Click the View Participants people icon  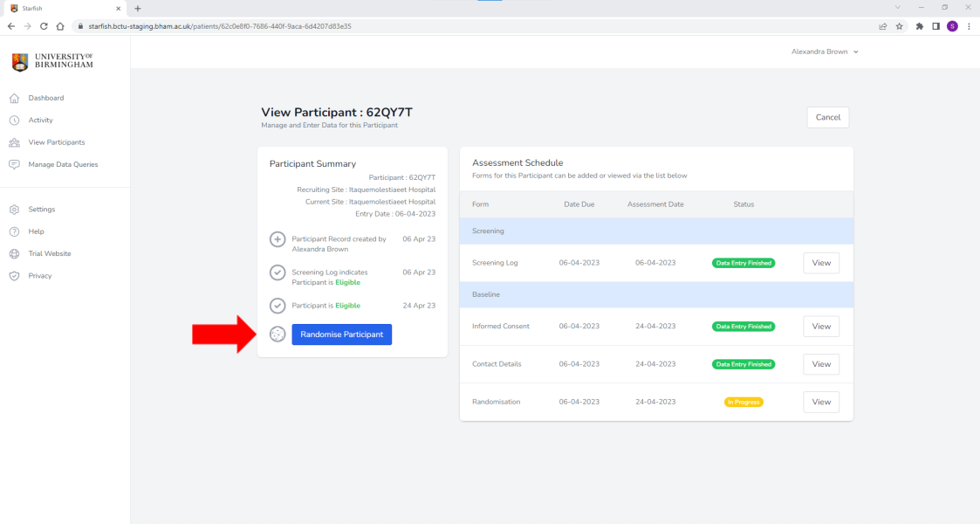(x=14, y=142)
